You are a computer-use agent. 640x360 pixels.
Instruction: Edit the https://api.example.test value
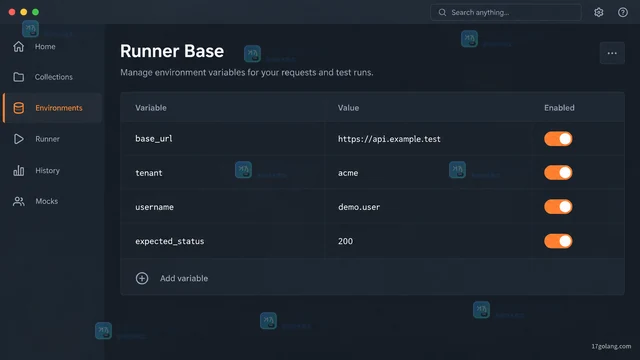pos(389,139)
